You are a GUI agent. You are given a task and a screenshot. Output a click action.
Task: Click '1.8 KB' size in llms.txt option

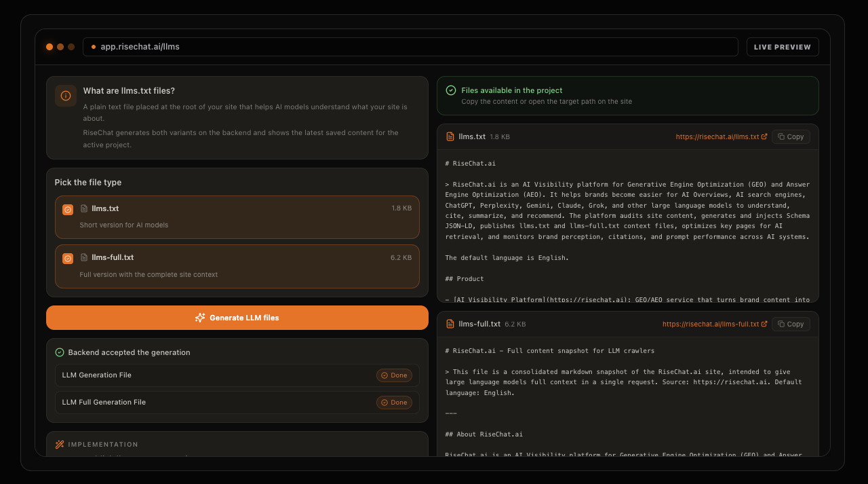point(401,208)
